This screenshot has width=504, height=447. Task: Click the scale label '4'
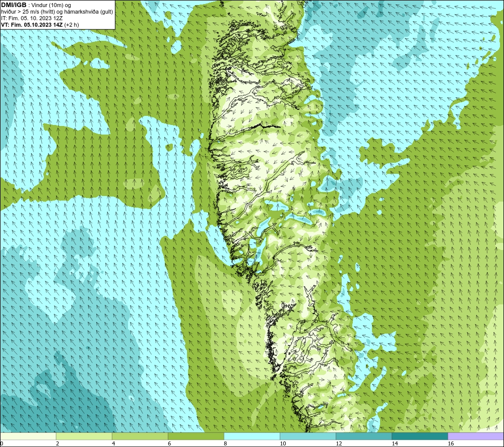[x=113, y=444]
